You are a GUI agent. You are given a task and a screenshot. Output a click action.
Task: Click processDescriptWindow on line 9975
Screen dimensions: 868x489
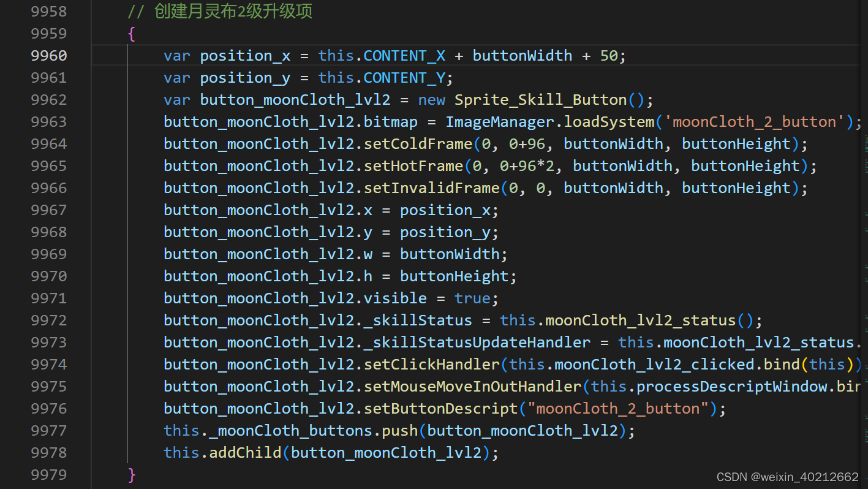click(x=731, y=387)
